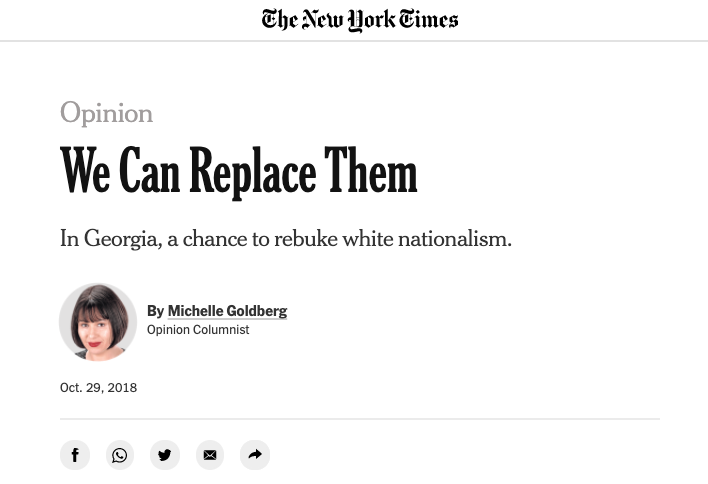Click the "Opinion Columnist" title text
This screenshot has height=484, width=708.
pos(198,330)
